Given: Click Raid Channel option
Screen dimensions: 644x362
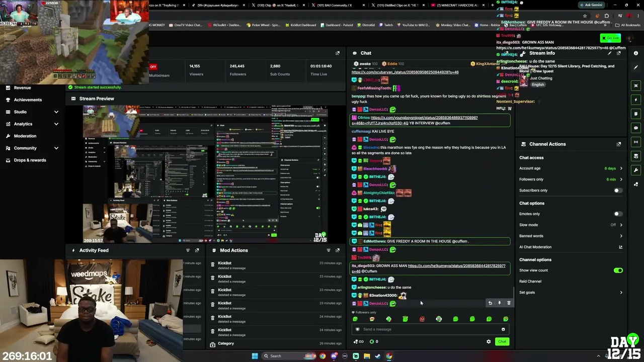Looking at the screenshot, I should (530, 282).
